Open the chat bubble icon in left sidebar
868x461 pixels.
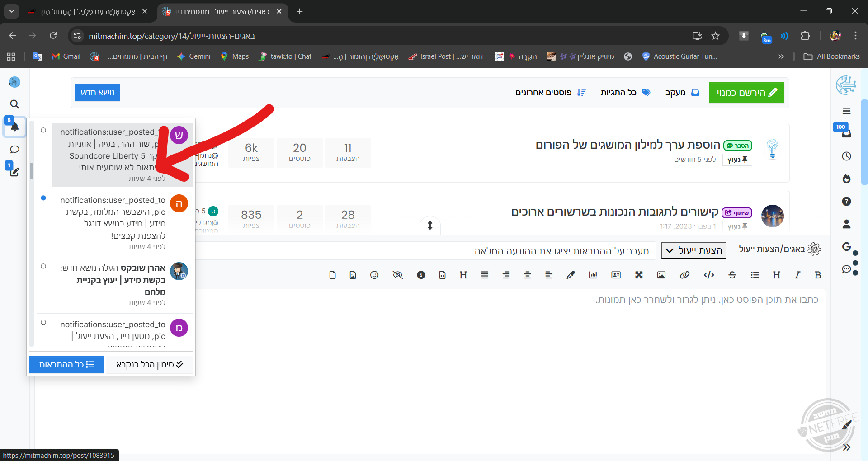pyautogui.click(x=14, y=150)
